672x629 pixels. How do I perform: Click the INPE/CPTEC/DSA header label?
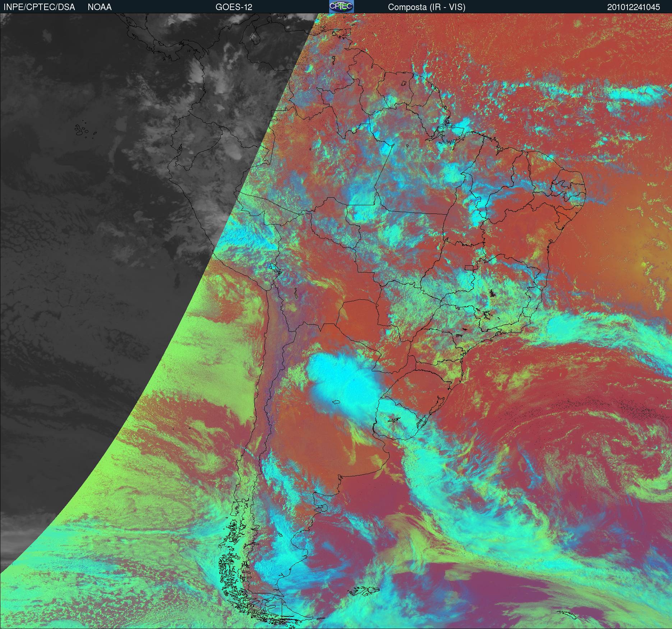click(x=39, y=7)
